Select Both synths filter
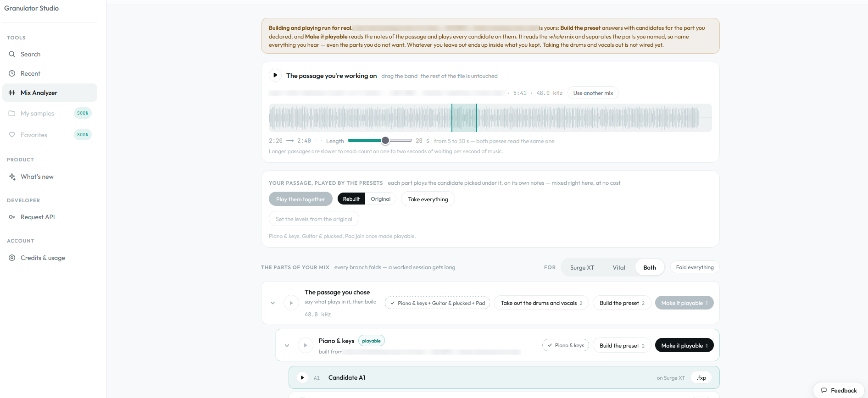The image size is (868, 398). point(650,267)
